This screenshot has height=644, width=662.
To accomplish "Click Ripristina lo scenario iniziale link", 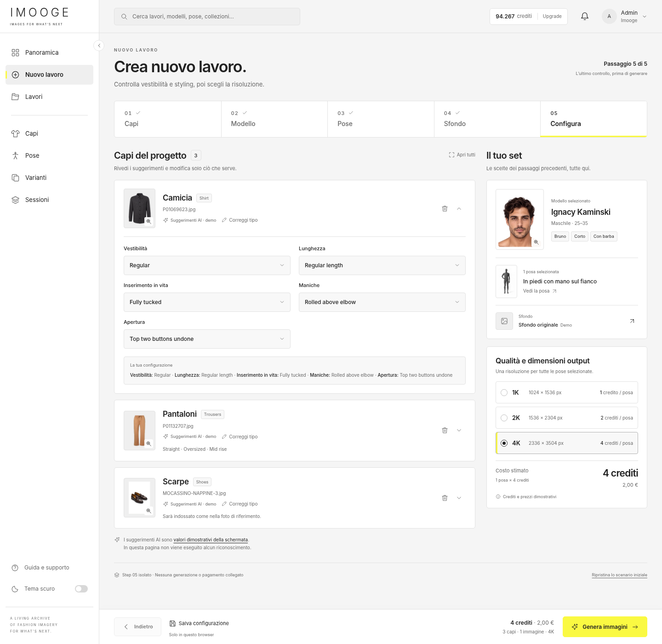I will (x=619, y=575).
